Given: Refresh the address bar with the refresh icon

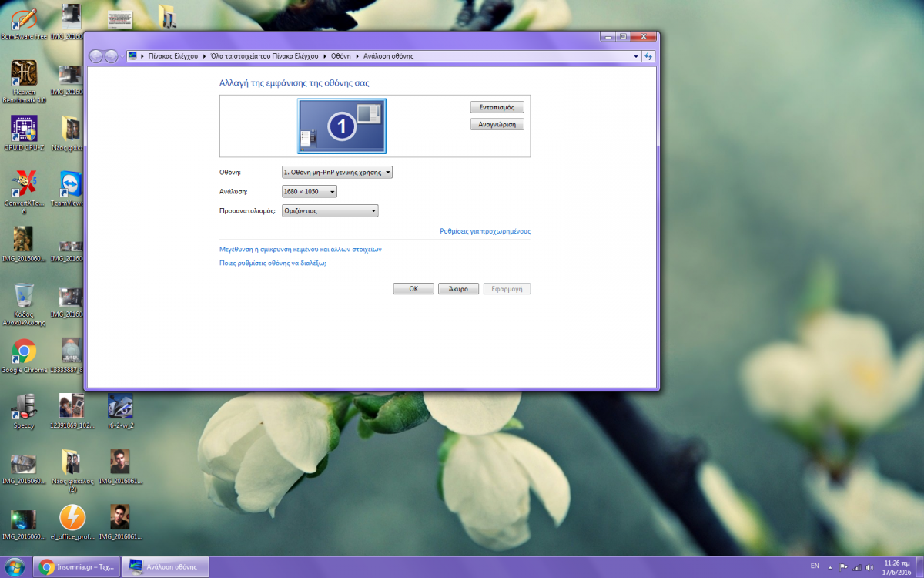Looking at the screenshot, I should point(648,56).
